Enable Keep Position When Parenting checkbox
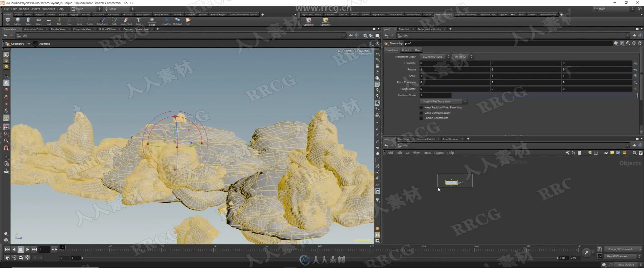 (x=421, y=108)
